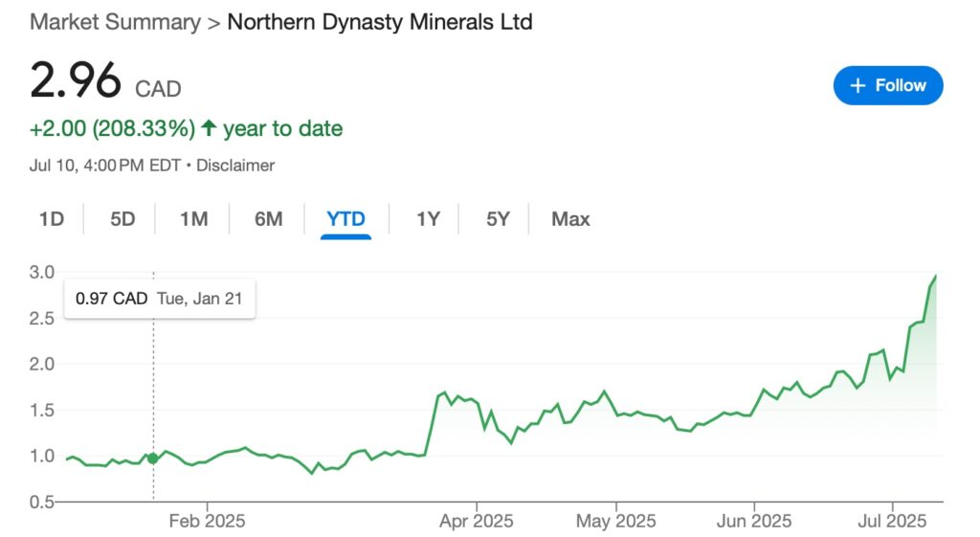Open the Disclaimer link
Image resolution: width=980 pixels, height=537 pixels.
click(x=235, y=166)
